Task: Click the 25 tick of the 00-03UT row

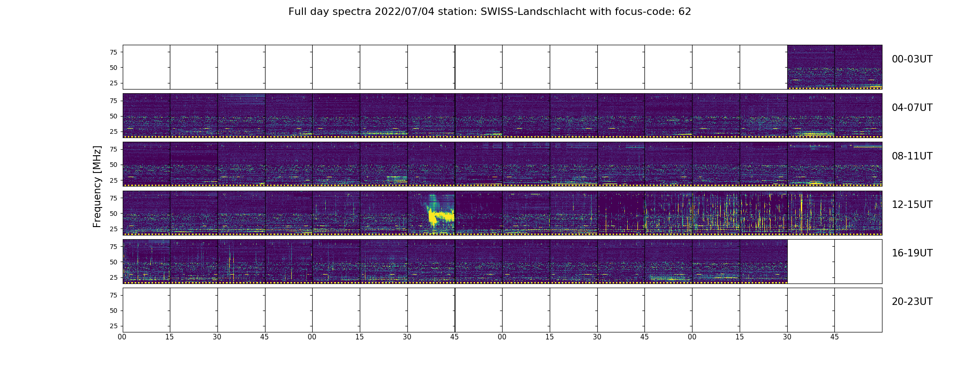Action: pyautogui.click(x=113, y=83)
